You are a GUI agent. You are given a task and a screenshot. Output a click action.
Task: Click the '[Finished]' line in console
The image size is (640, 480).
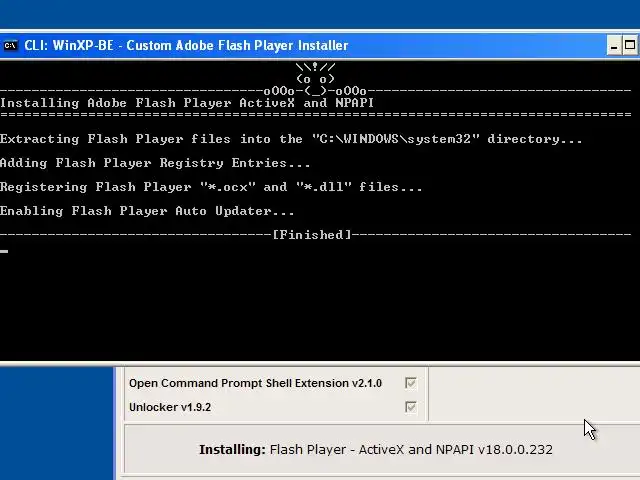pos(312,235)
